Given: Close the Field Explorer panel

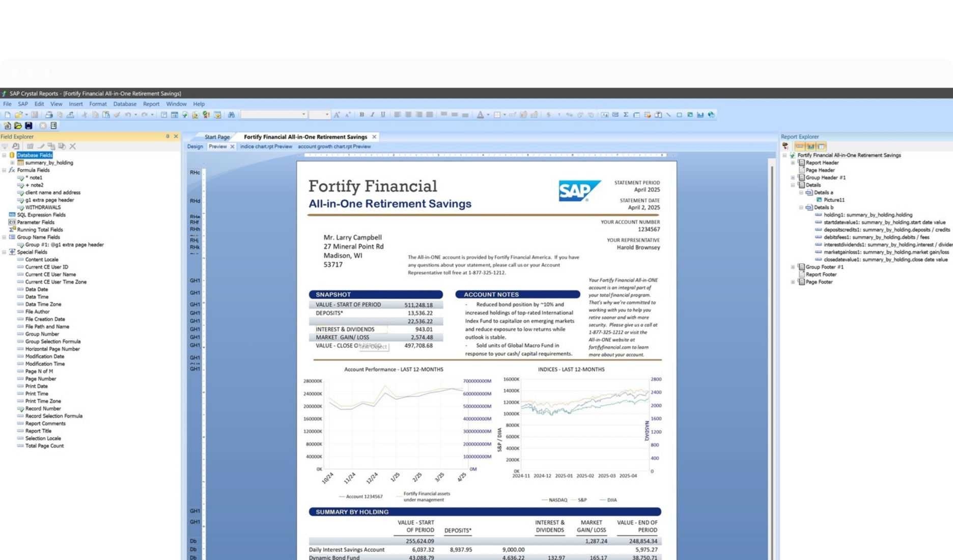Looking at the screenshot, I should point(176,136).
